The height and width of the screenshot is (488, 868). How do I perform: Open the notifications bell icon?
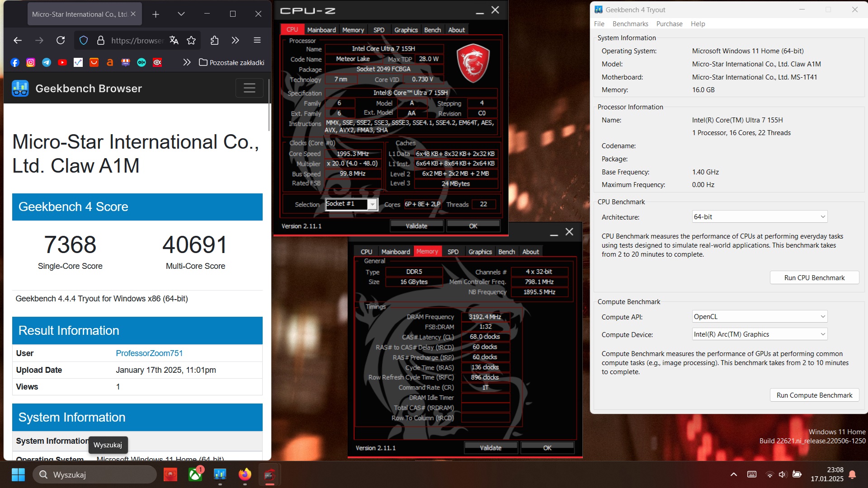coord(852,474)
